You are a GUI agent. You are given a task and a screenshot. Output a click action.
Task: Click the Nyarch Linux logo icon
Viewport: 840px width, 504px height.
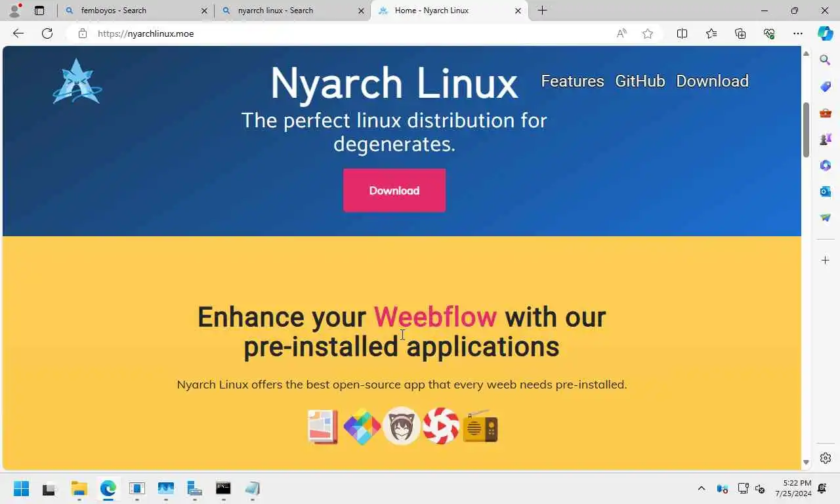(x=77, y=81)
